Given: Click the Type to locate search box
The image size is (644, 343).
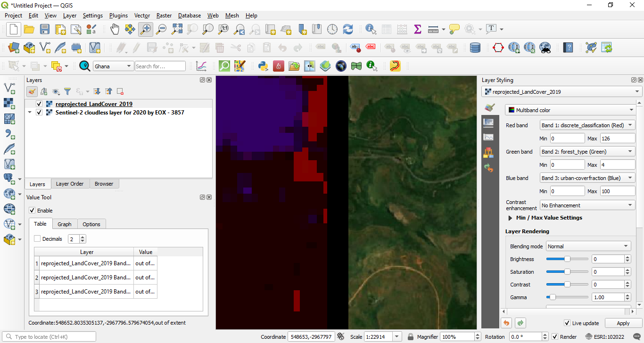Looking at the screenshot, I should click(x=49, y=337).
